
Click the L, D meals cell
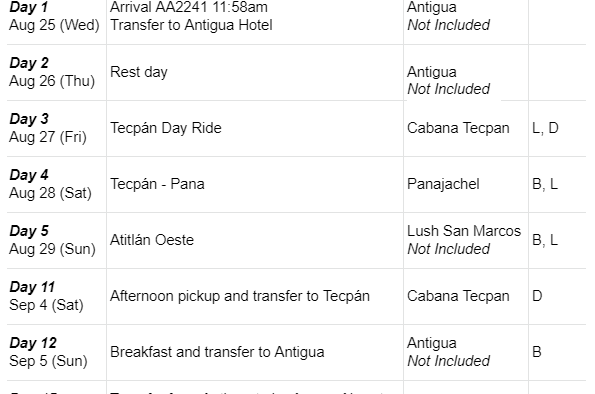tap(557, 128)
